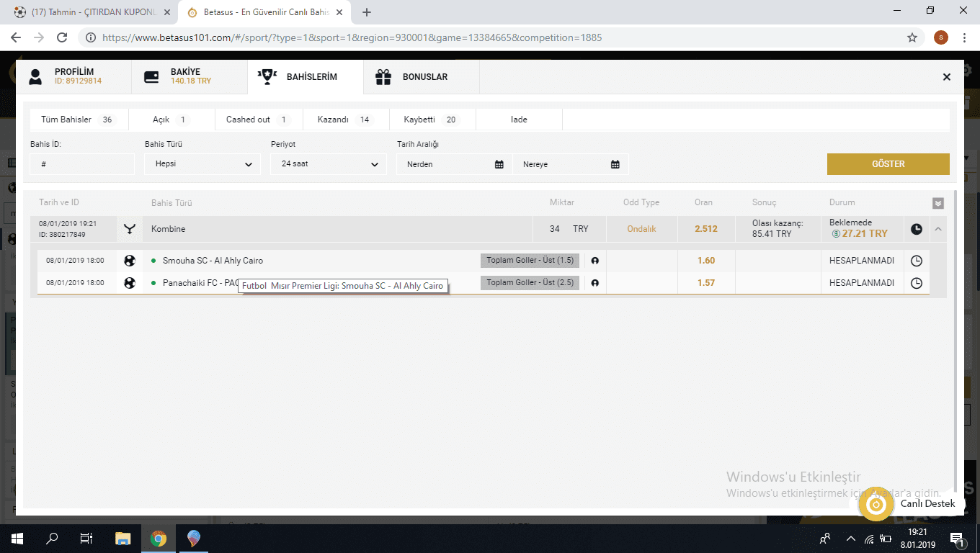
Task: Switch to the Bahislerim tab
Action: (306, 77)
